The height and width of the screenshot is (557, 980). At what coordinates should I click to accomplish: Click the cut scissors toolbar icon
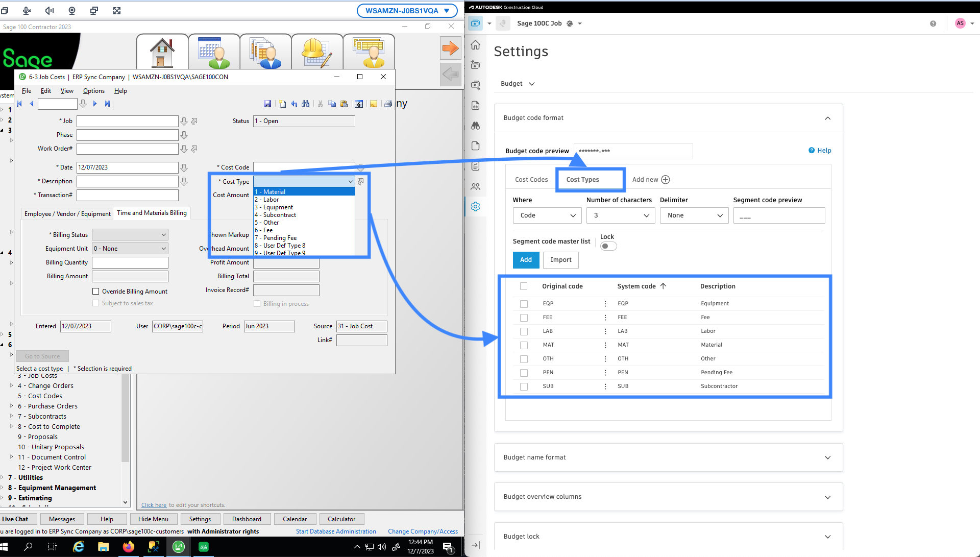coord(320,104)
